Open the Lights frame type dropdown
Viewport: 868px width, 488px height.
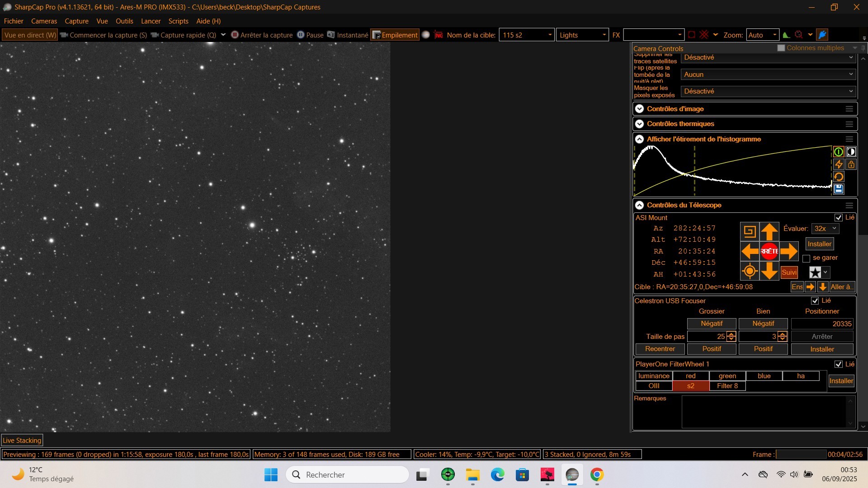point(582,35)
